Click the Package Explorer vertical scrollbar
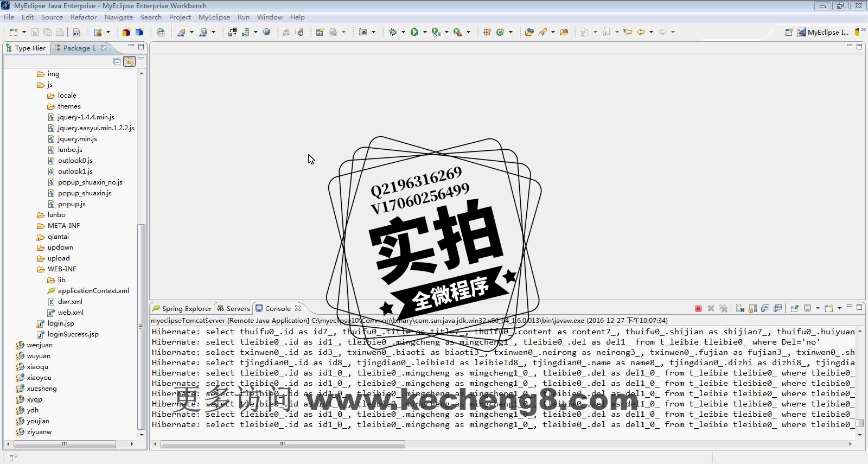 coord(142,326)
